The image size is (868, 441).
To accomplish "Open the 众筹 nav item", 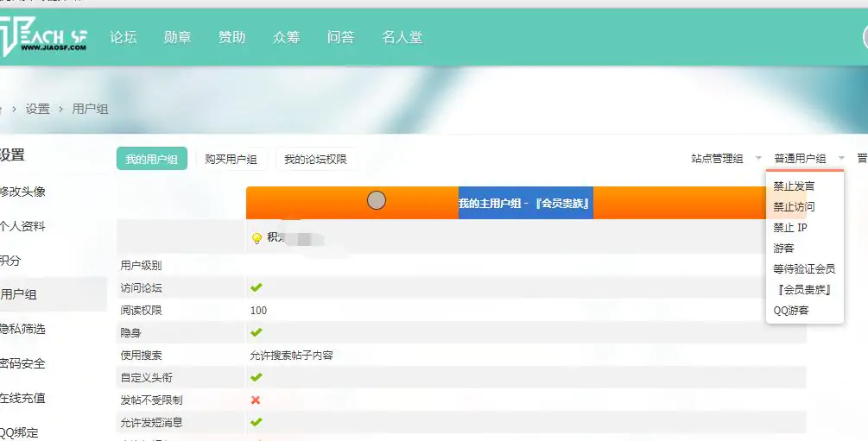I will pos(286,37).
